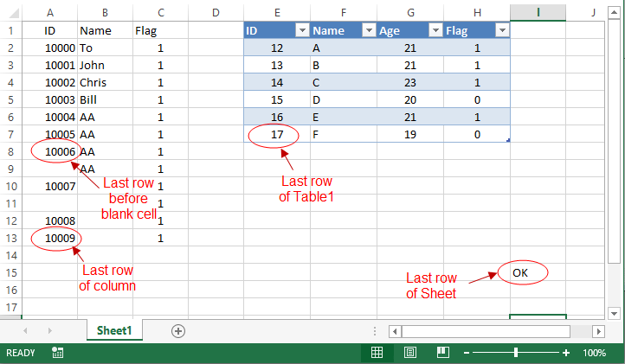Click the tab bar split handle dots

(x=374, y=331)
